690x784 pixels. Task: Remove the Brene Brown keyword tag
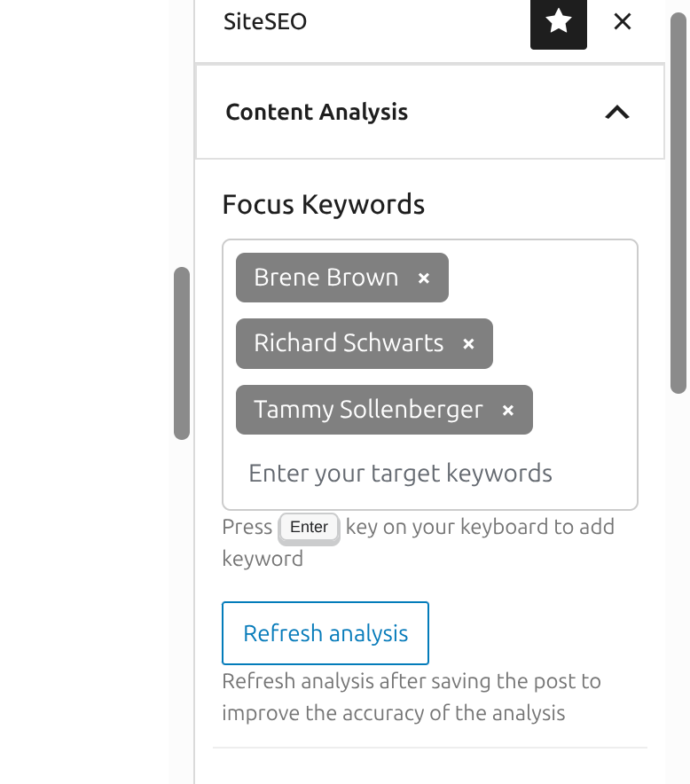[x=424, y=278]
